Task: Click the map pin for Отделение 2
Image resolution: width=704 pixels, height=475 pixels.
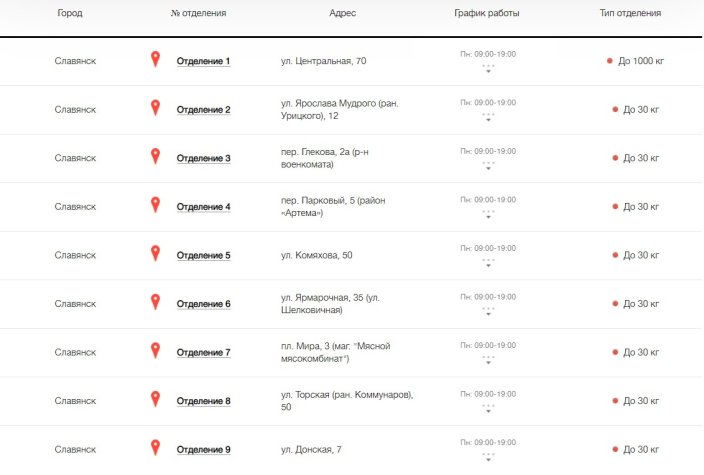Action: tap(155, 108)
